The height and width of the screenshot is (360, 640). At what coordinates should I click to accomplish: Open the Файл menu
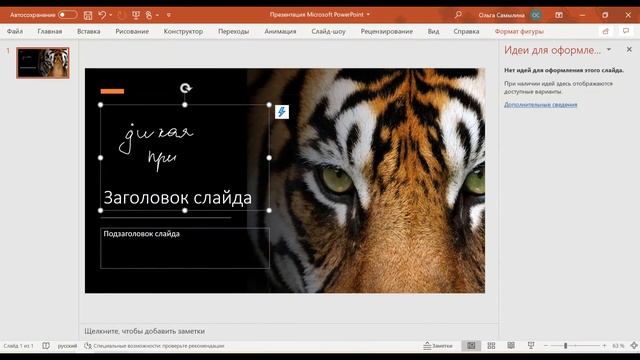(15, 31)
